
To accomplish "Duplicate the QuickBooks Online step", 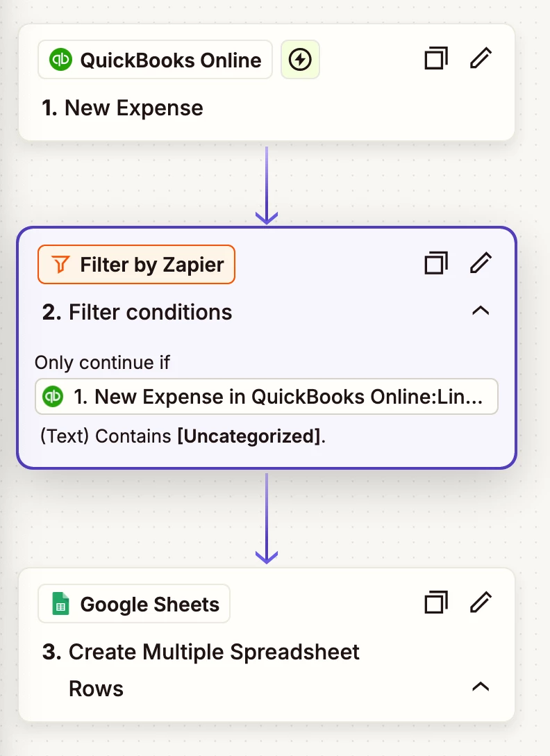I will [436, 58].
